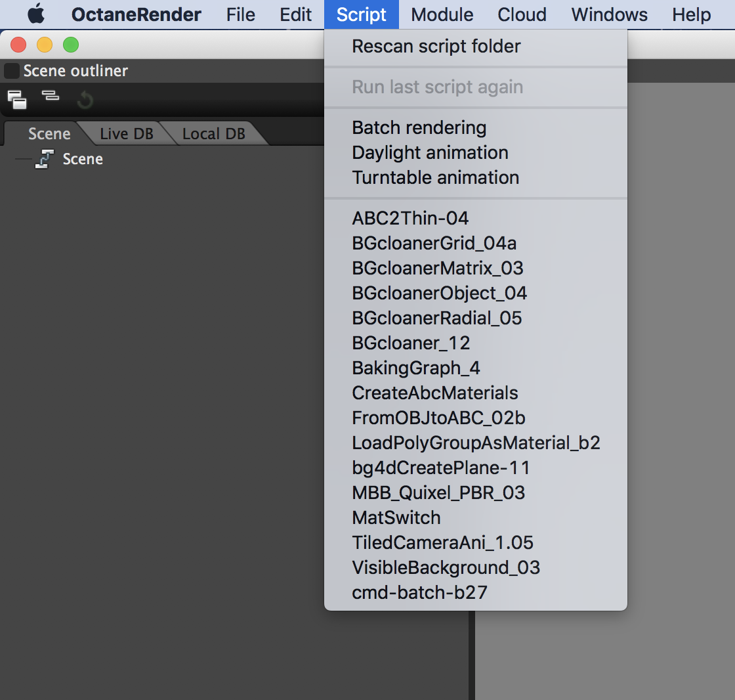Click the red close window button
Image resolution: width=735 pixels, height=700 pixels.
click(18, 45)
